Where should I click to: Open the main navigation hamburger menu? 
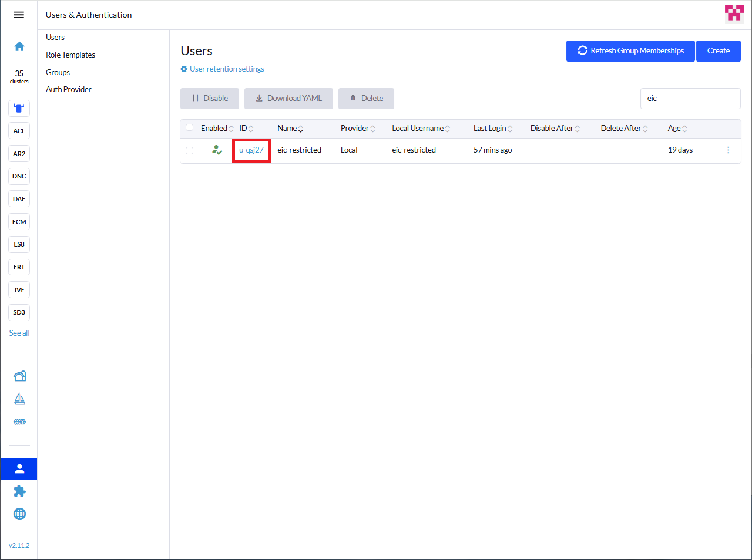(19, 15)
